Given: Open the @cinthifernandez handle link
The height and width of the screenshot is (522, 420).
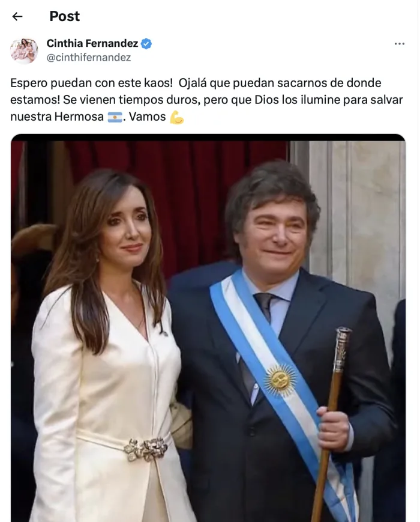Looking at the screenshot, I should [88, 58].
